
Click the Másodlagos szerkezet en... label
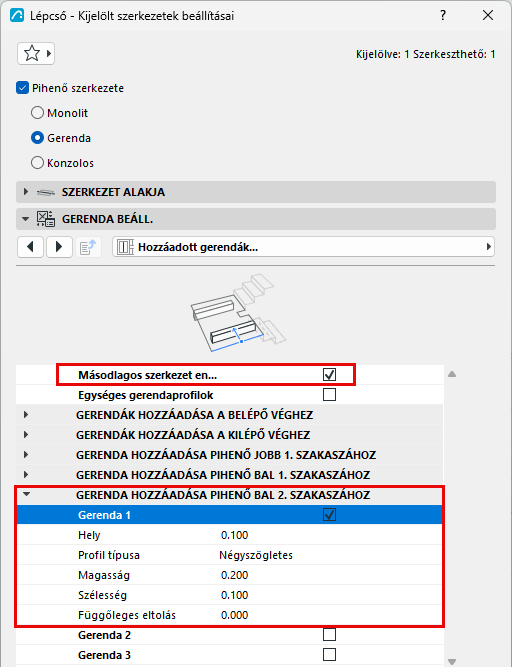148,375
